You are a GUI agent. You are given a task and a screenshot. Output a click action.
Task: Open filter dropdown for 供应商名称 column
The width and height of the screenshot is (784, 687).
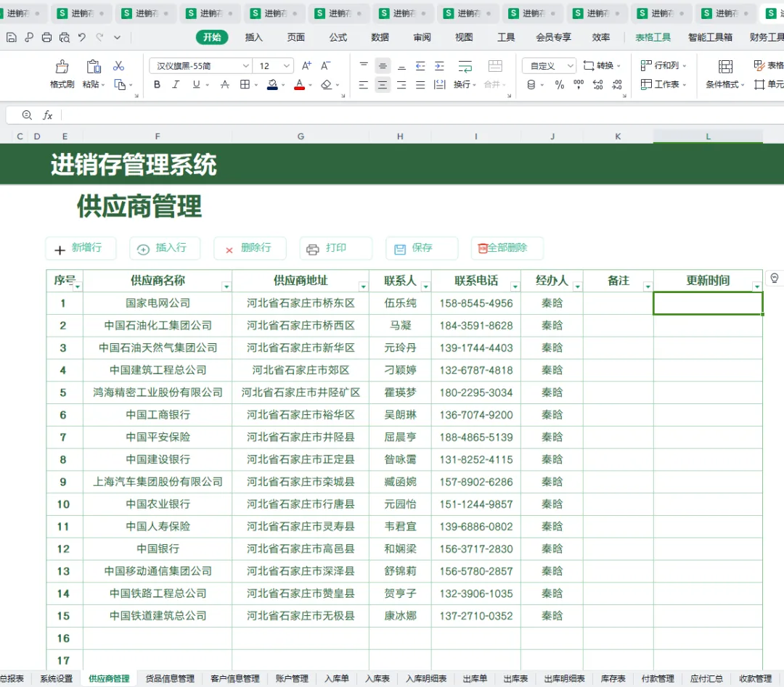point(226,287)
